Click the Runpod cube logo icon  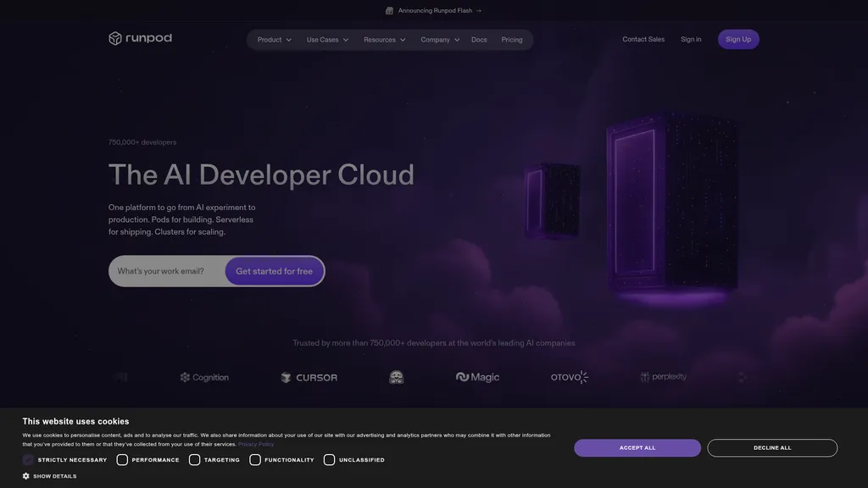pyautogui.click(x=115, y=38)
